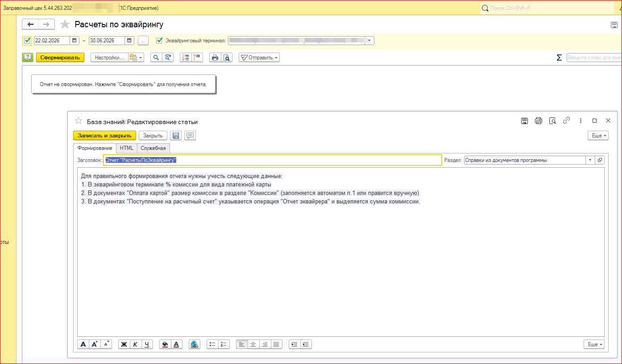Add the report to favorites with the star

tap(65, 25)
